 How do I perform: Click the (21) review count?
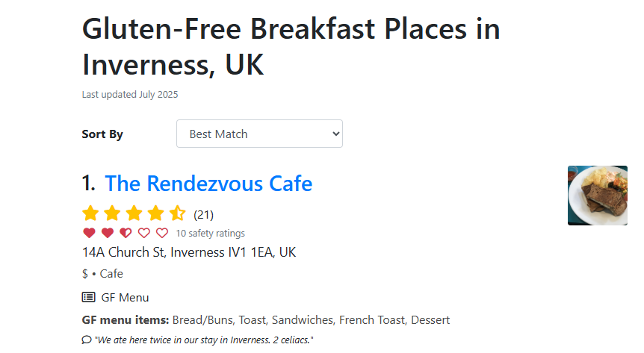click(x=204, y=215)
